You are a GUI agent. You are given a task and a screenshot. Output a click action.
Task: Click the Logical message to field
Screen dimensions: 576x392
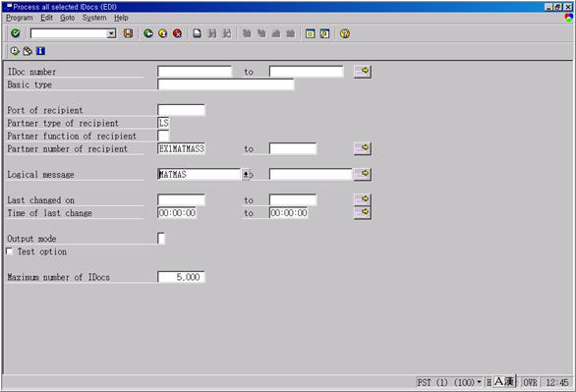(x=311, y=174)
